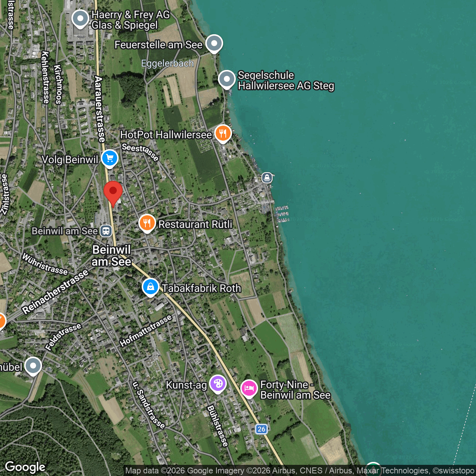The height and width of the screenshot is (476, 476).
Task: Select the Beinwil am See train station icon
Action: pos(106,231)
